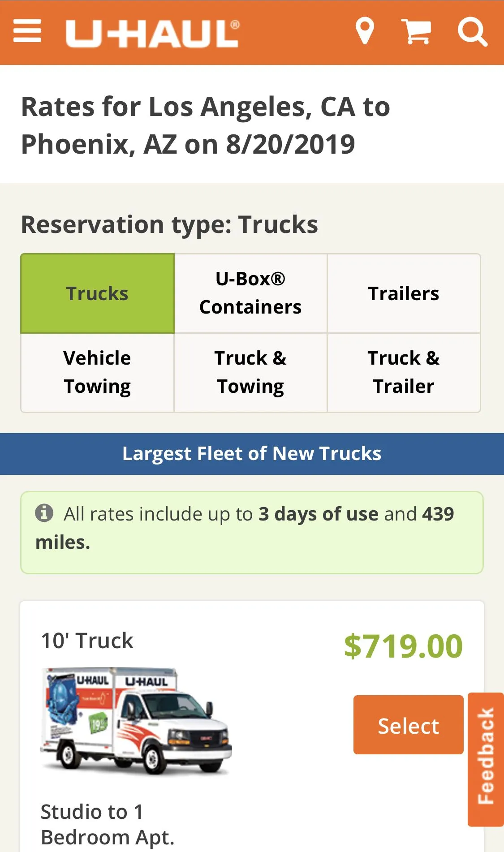This screenshot has width=504, height=852.
Task: Click the info icon beside rates notice
Action: click(44, 513)
